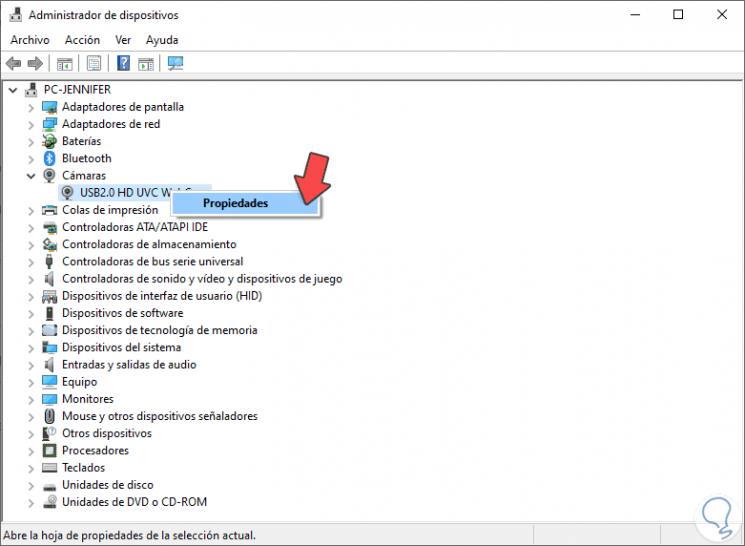Click the HID interface devices icon
Image resolution: width=745 pixels, height=546 pixels.
(49, 296)
